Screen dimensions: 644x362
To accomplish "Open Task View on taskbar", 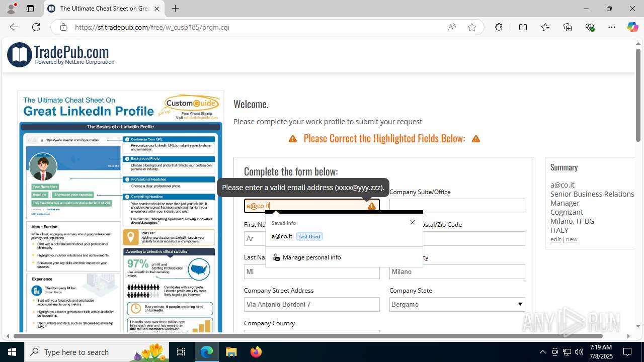I will click(x=181, y=352).
